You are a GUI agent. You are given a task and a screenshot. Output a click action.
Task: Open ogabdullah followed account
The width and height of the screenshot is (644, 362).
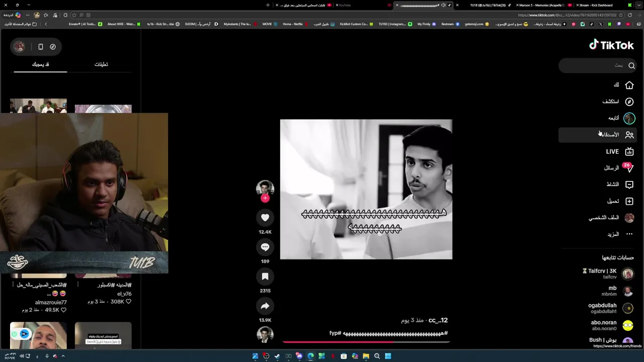coord(611,308)
